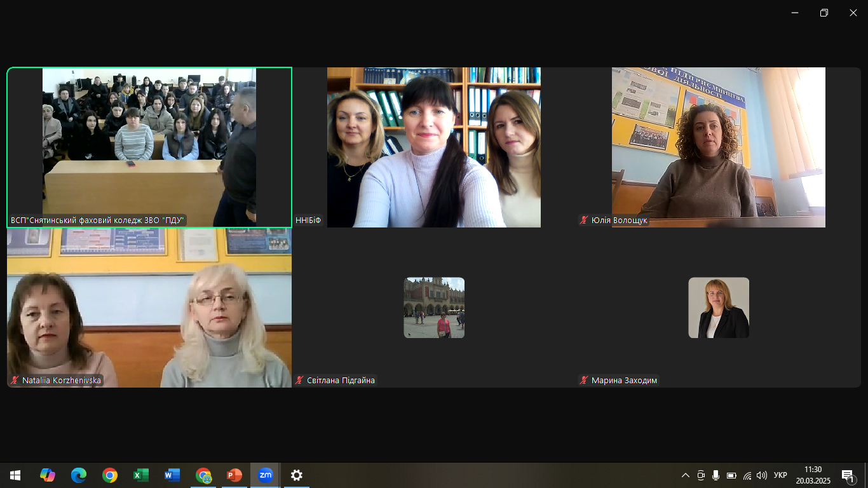
Task: Expand hidden system tray icons chevron
Action: [686, 475]
